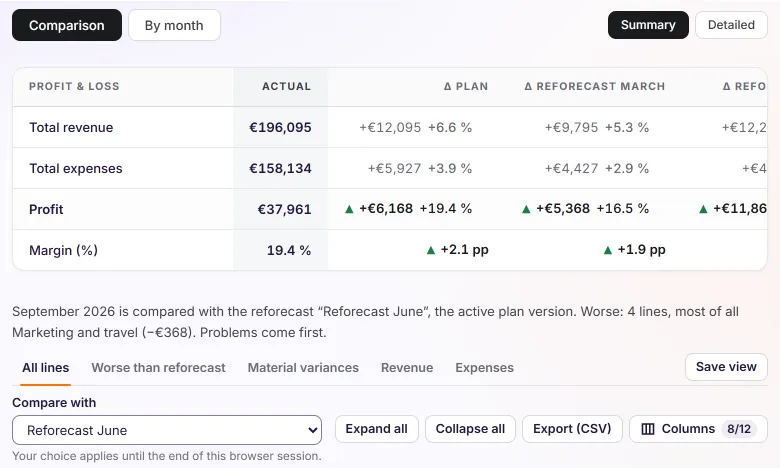Click green up arrow beside +€5,368
The height and width of the screenshot is (468, 780).
point(526,209)
